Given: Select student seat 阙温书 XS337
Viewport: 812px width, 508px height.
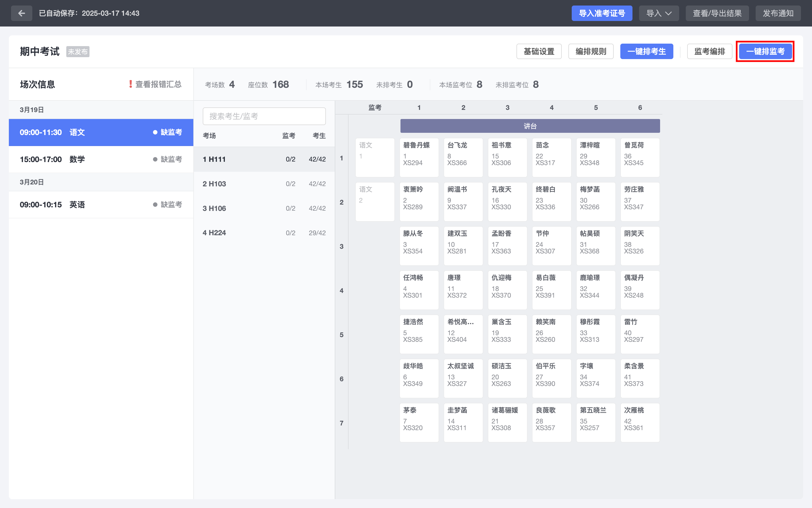Looking at the screenshot, I should (x=463, y=202).
